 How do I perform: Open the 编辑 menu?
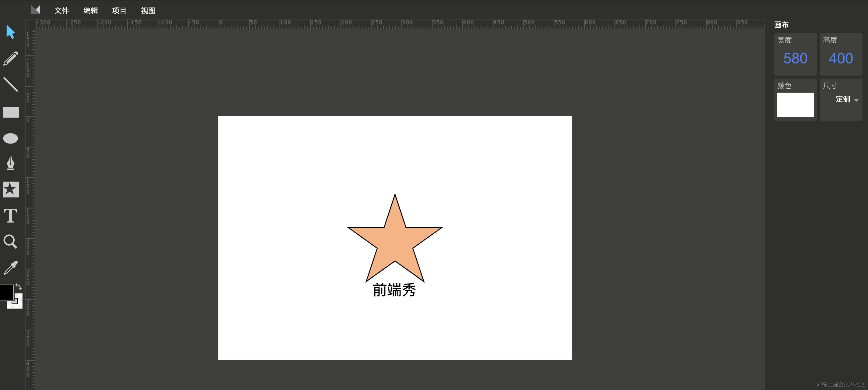pos(90,11)
